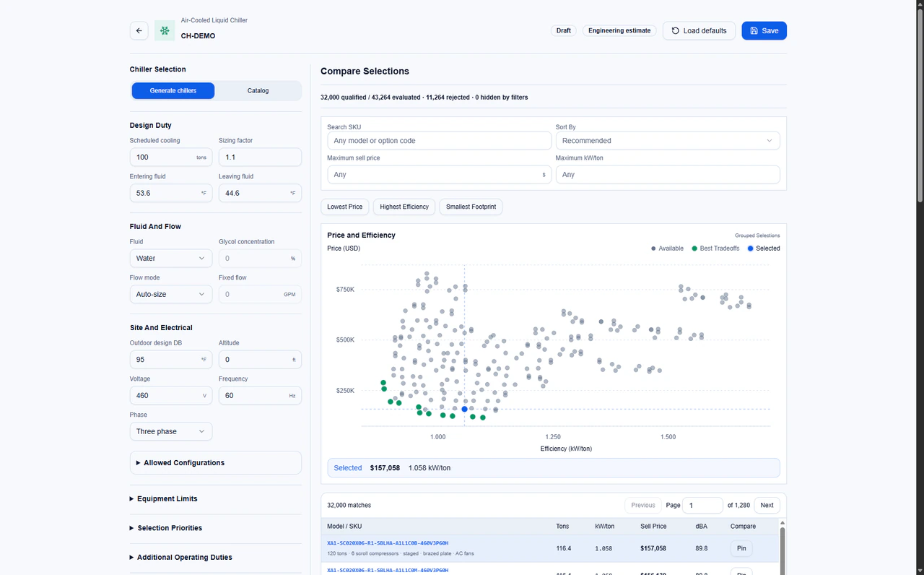Click the Frequency field
The width and height of the screenshot is (924, 575).
click(260, 395)
